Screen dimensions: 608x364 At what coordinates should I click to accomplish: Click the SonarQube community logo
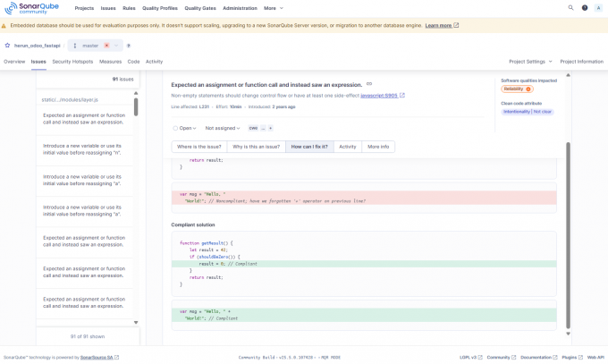pos(30,8)
